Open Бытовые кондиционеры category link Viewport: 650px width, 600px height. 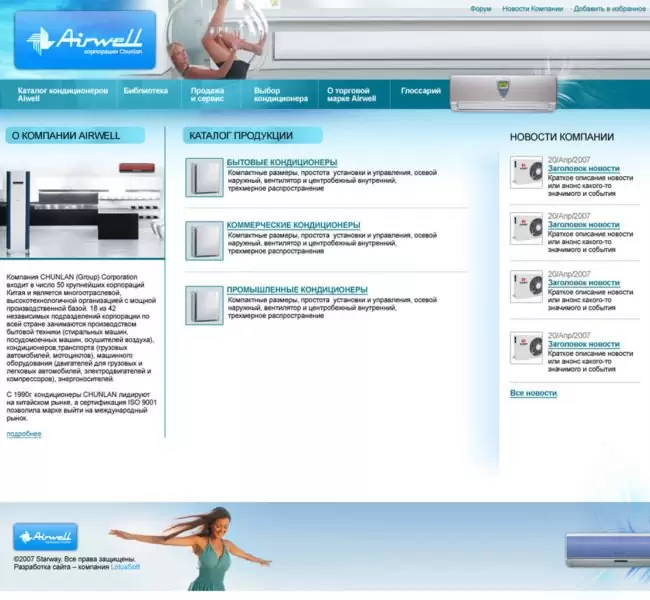[282, 163]
